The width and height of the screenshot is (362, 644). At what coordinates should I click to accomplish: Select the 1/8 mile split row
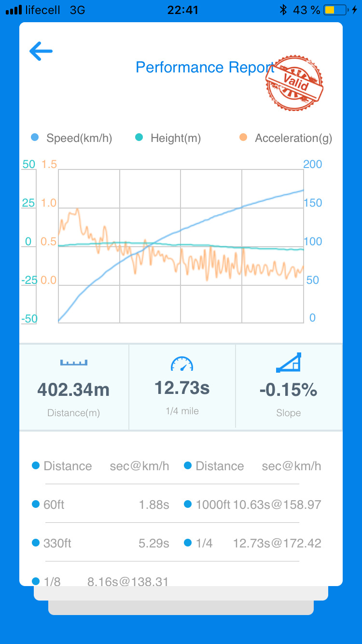[x=100, y=582]
